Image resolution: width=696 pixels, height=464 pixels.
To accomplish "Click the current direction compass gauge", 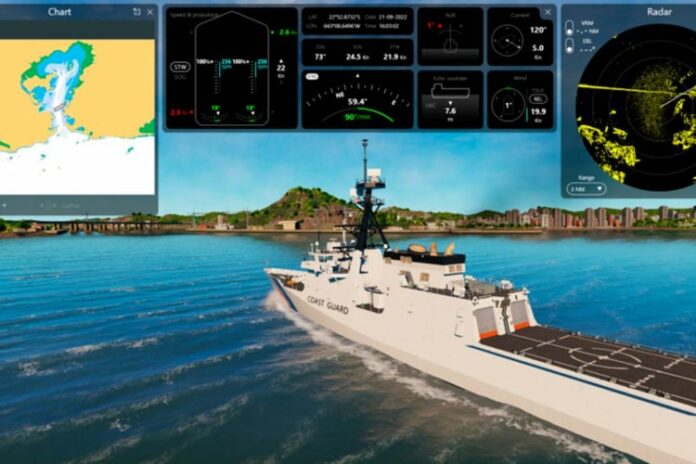I will 507,44.
